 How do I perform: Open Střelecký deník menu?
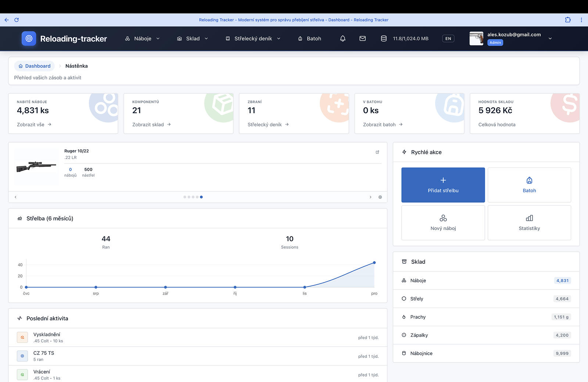click(x=253, y=39)
